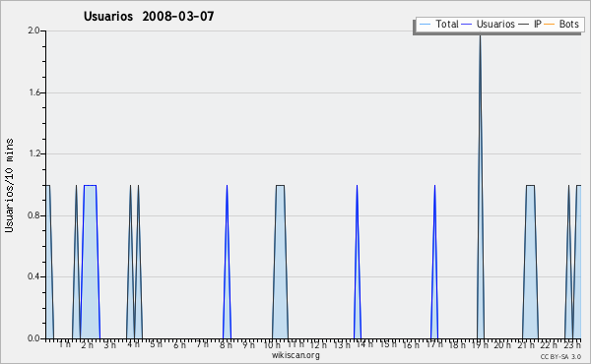Click the y-axis label Usuarios/10 mins

(x=9, y=185)
